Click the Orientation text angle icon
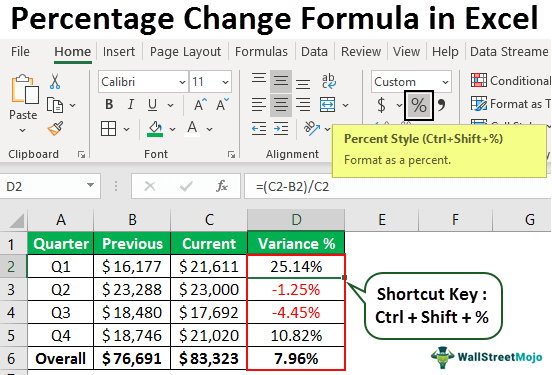Viewport: 552px width, 375px height. coord(312,129)
